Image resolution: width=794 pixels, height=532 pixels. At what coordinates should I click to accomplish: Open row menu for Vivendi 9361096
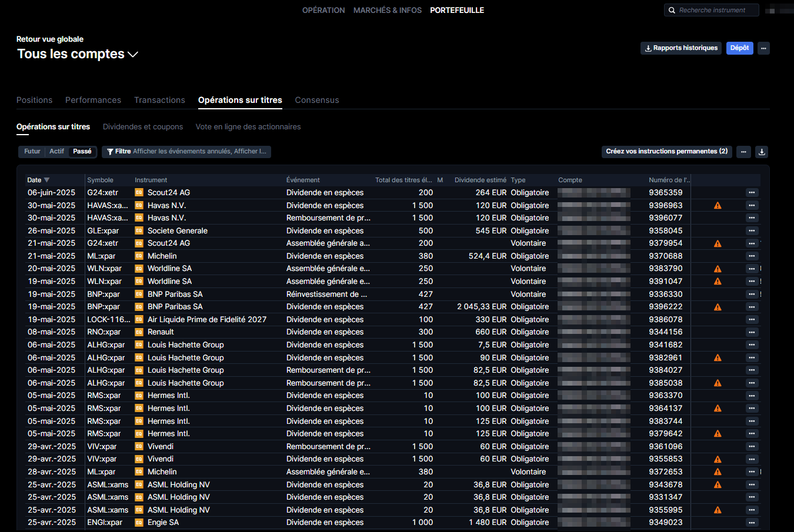pyautogui.click(x=752, y=447)
